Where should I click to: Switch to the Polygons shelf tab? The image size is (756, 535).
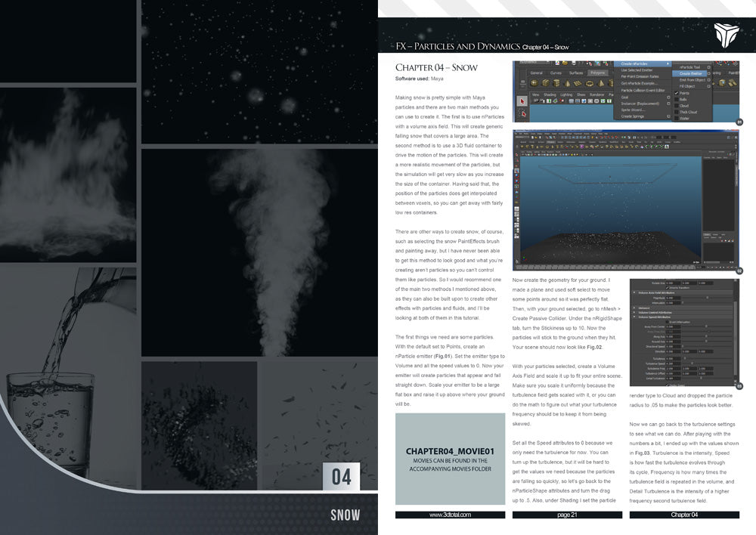coord(596,73)
